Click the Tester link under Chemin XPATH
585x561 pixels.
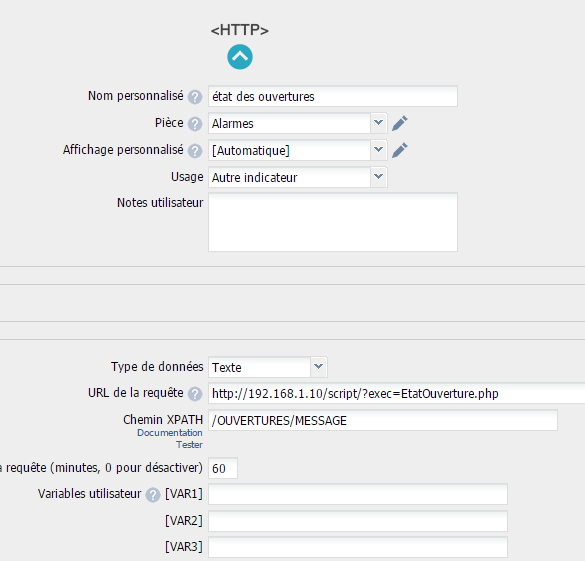(190, 445)
